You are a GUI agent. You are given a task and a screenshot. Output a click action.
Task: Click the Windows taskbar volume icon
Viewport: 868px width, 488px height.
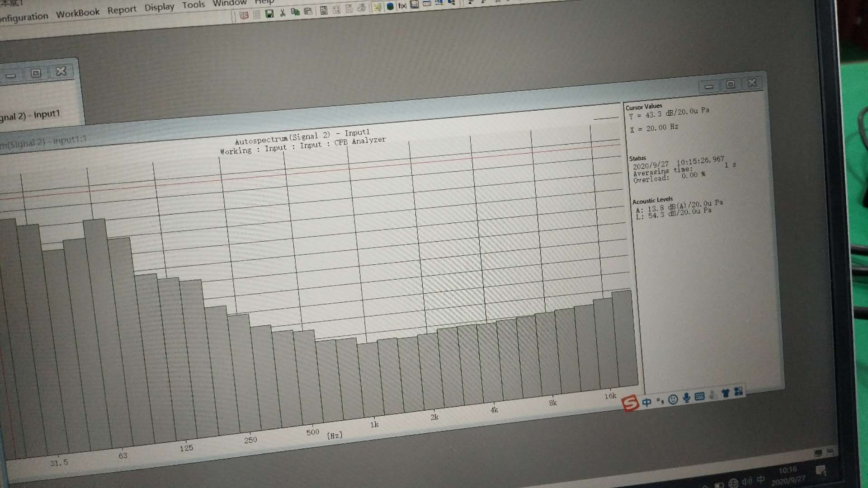(747, 481)
